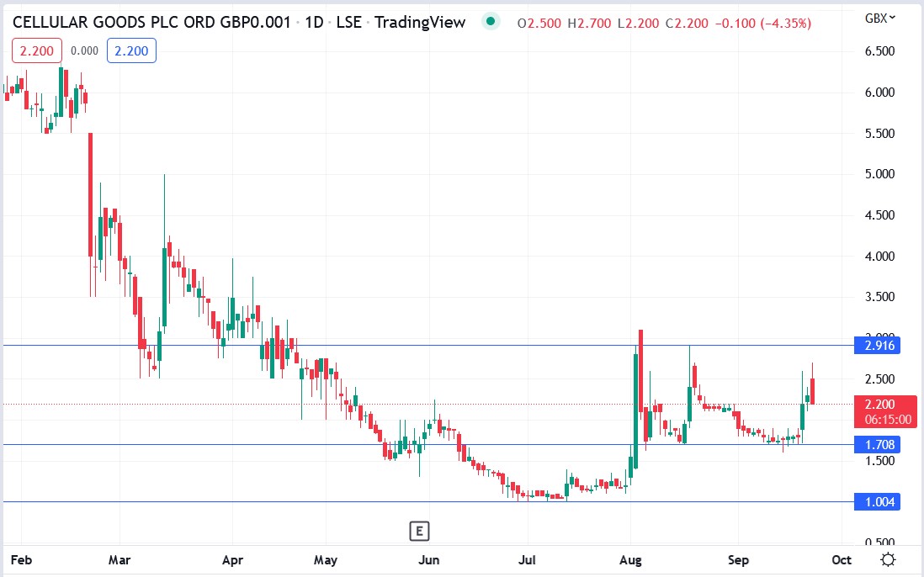The width and height of the screenshot is (924, 577).
Task: Click the 0.000 spread value field
Action: coord(82,50)
